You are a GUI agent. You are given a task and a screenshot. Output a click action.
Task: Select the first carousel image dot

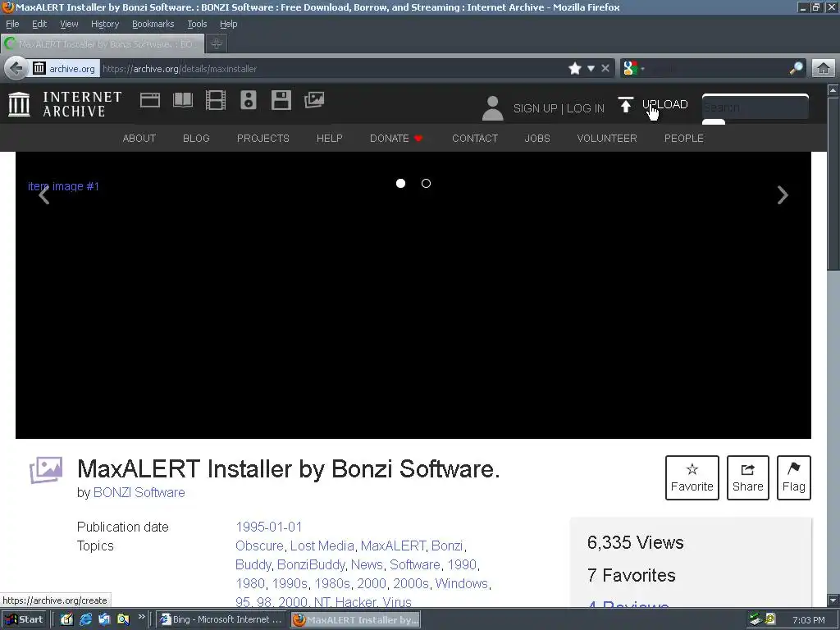point(400,183)
